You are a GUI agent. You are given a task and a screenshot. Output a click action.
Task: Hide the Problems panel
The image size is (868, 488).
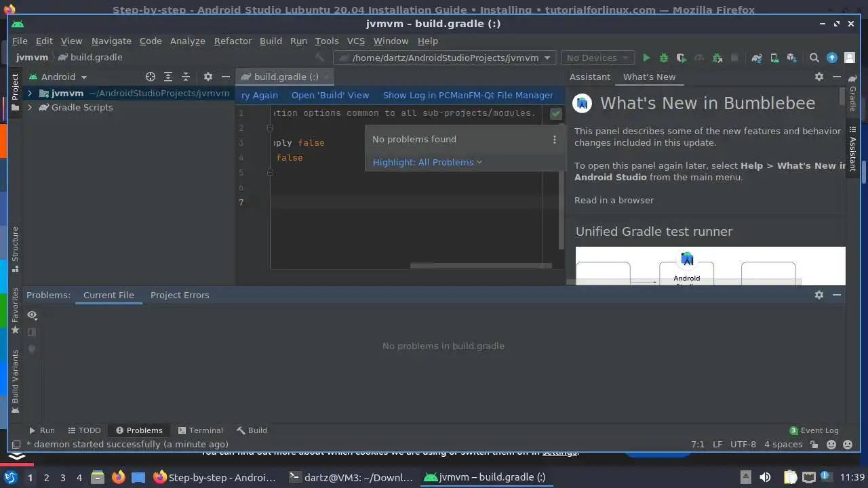(x=837, y=295)
